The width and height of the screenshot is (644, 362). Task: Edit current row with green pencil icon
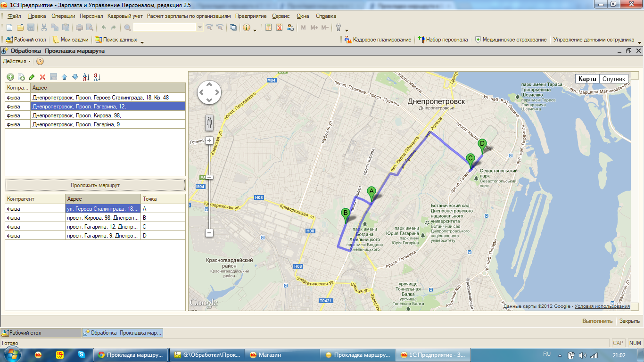(x=32, y=77)
